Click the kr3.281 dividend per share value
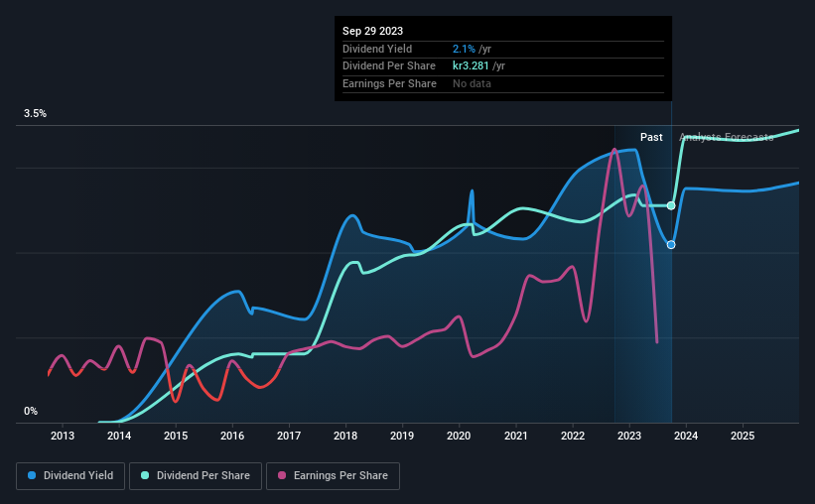 tap(471, 66)
